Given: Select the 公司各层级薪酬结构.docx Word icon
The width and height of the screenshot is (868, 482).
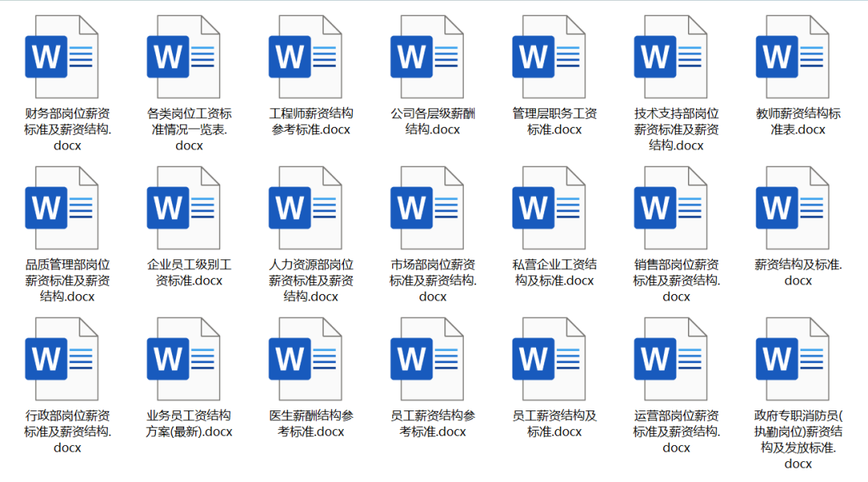Looking at the screenshot, I should (x=428, y=57).
